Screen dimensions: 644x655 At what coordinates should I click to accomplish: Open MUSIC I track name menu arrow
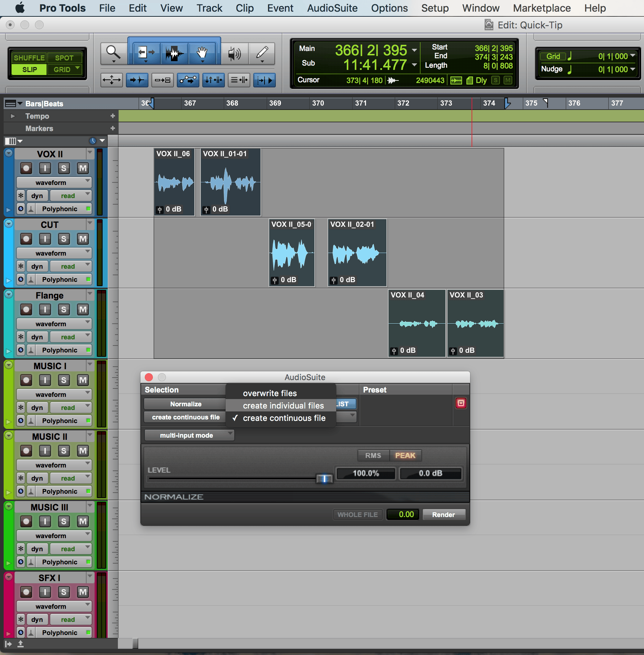(90, 364)
